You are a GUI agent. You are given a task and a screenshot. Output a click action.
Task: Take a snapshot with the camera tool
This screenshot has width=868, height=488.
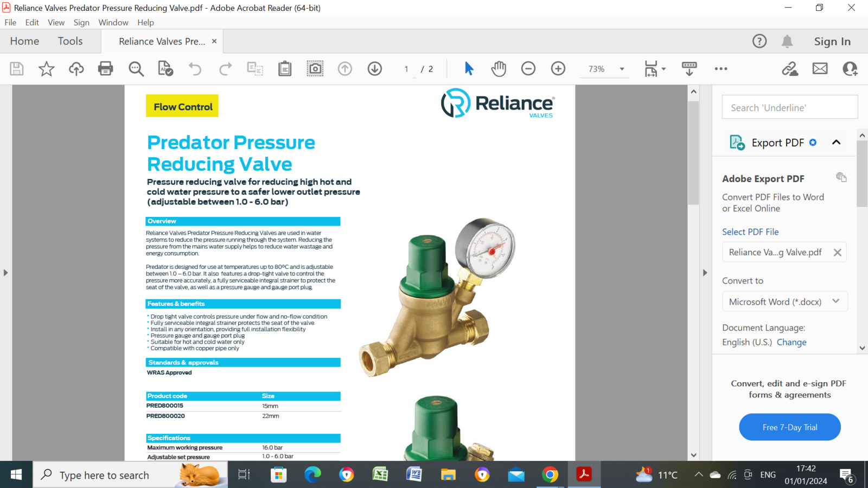point(315,68)
